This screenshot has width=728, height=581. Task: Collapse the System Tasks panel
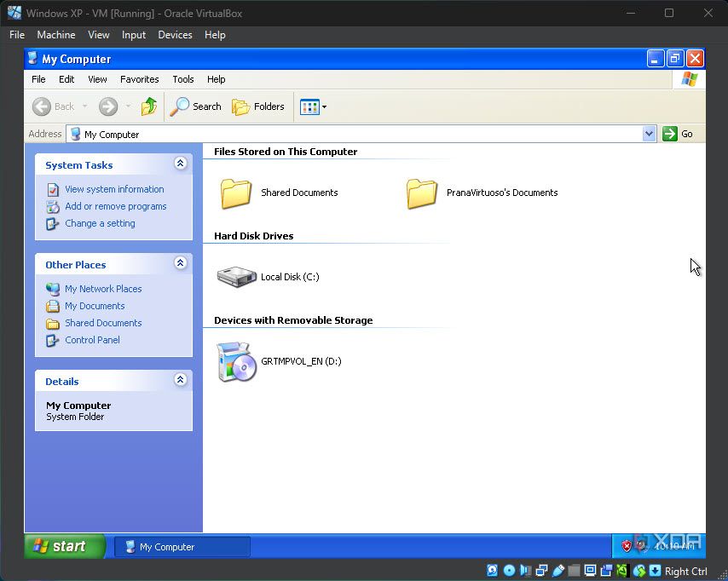[x=180, y=164]
